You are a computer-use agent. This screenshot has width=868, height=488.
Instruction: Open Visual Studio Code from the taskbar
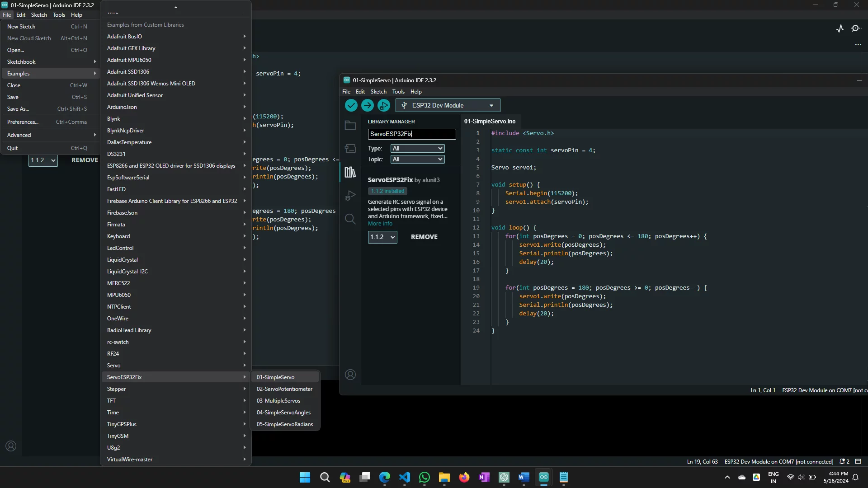(x=405, y=477)
